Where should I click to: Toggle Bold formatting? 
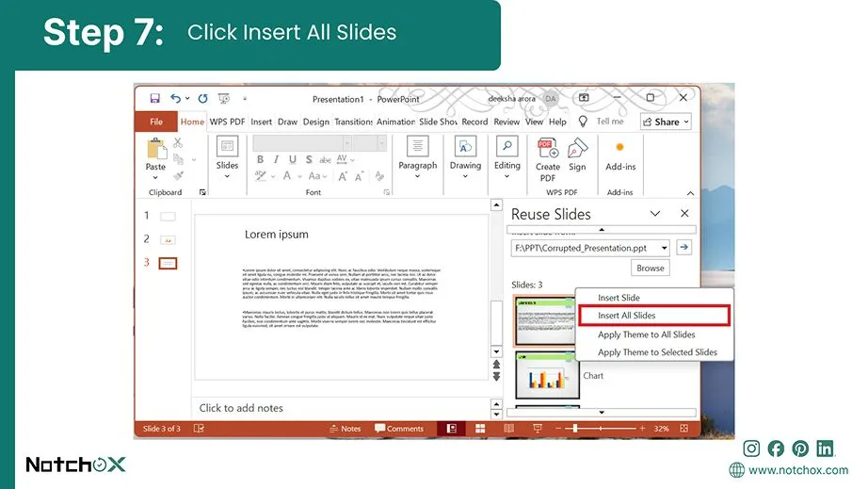tap(260, 159)
